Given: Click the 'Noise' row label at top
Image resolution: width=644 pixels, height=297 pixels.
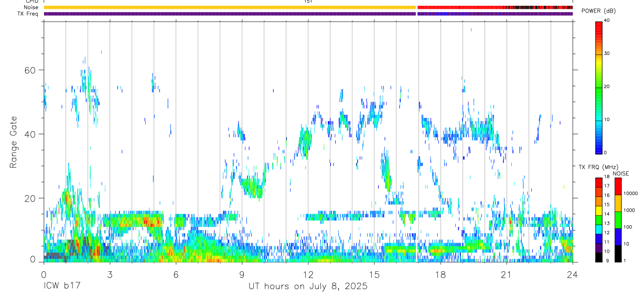Looking at the screenshot, I should [x=31, y=7].
